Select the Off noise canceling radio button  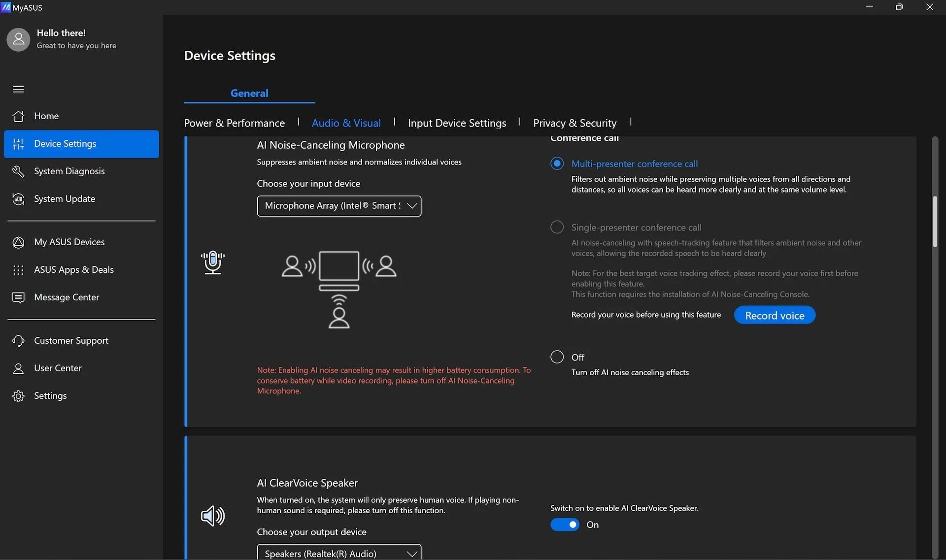point(557,357)
